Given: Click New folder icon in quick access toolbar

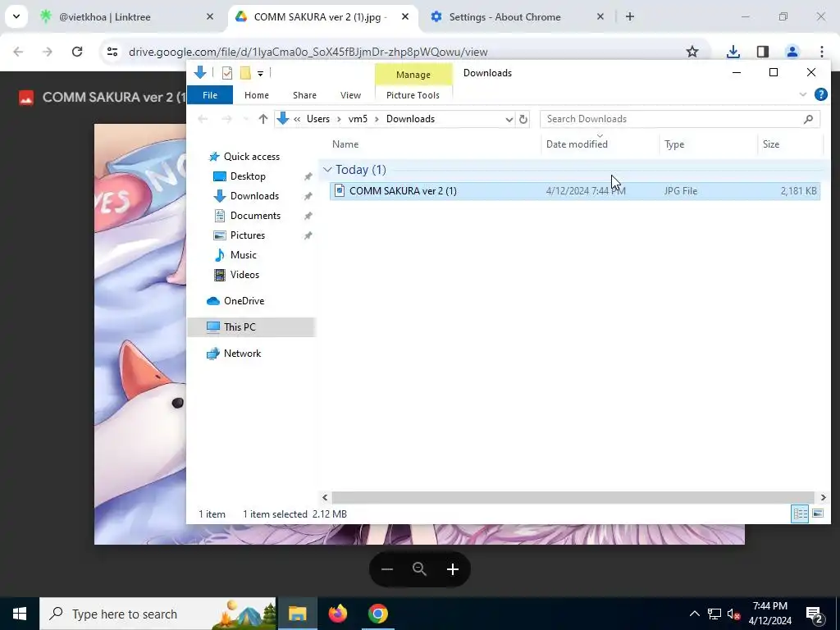Looking at the screenshot, I should click(245, 73).
